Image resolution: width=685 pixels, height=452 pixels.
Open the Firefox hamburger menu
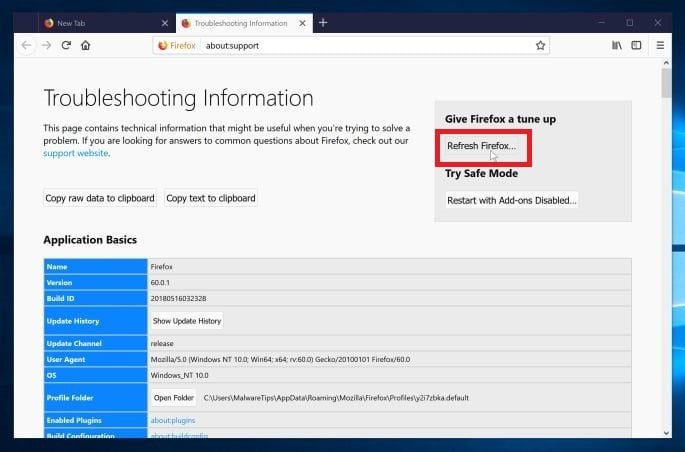[x=660, y=45]
